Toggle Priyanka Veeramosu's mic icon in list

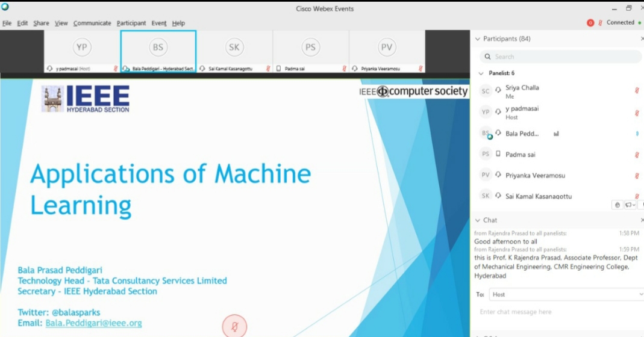[x=637, y=175]
